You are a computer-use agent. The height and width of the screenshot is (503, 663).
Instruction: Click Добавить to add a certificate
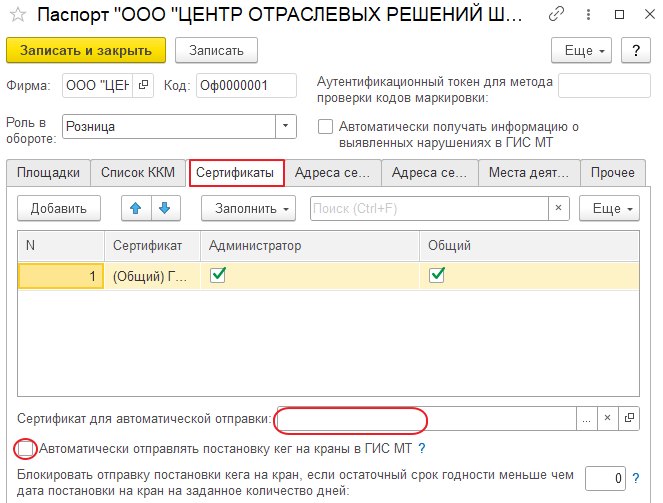pos(59,208)
